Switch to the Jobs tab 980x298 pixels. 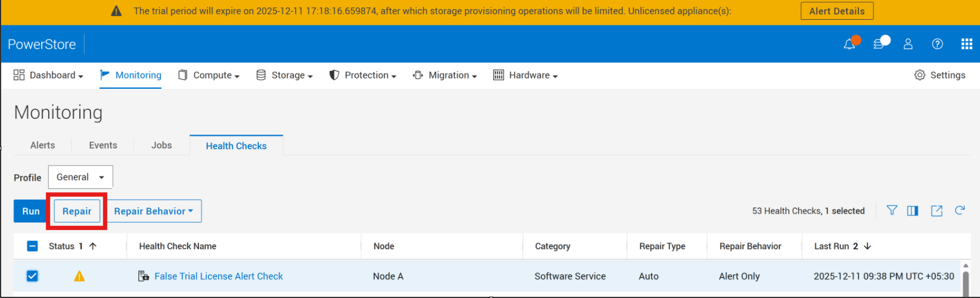click(161, 145)
